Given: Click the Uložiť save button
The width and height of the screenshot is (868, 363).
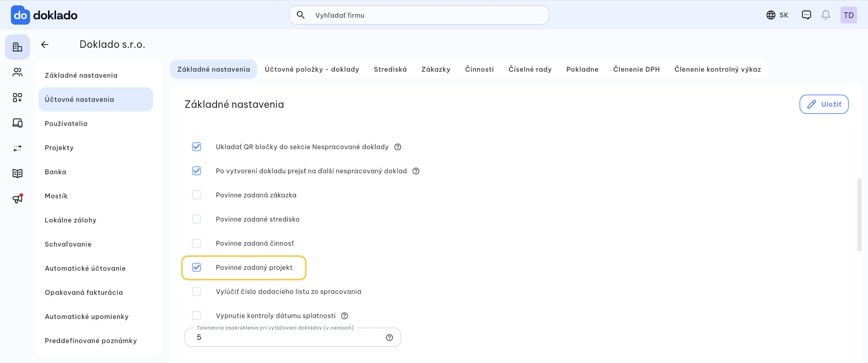Looking at the screenshot, I should tap(824, 104).
